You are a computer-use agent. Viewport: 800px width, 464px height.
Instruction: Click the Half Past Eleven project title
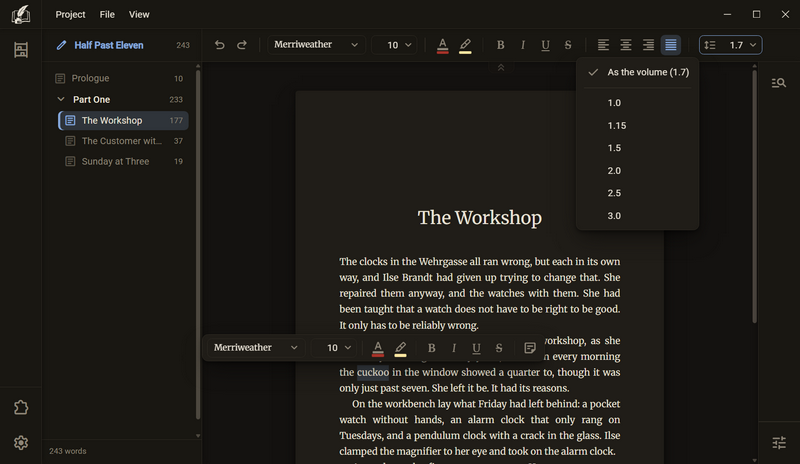click(x=109, y=45)
